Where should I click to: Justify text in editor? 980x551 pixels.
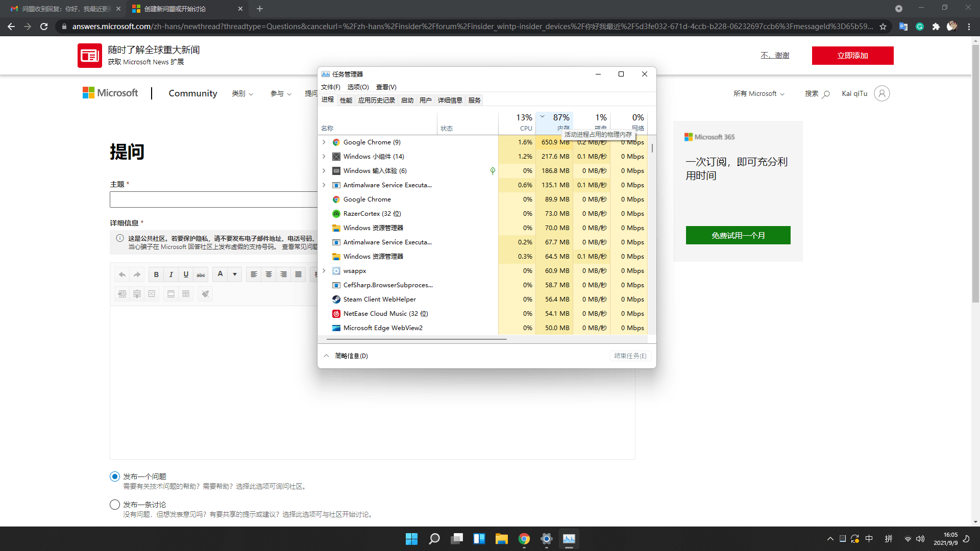pos(298,274)
